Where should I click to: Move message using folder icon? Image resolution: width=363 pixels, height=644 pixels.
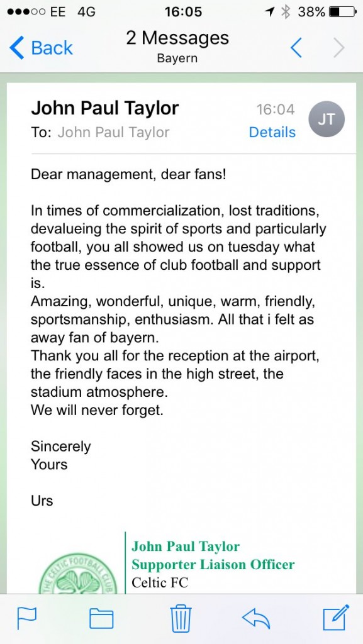[101, 619]
